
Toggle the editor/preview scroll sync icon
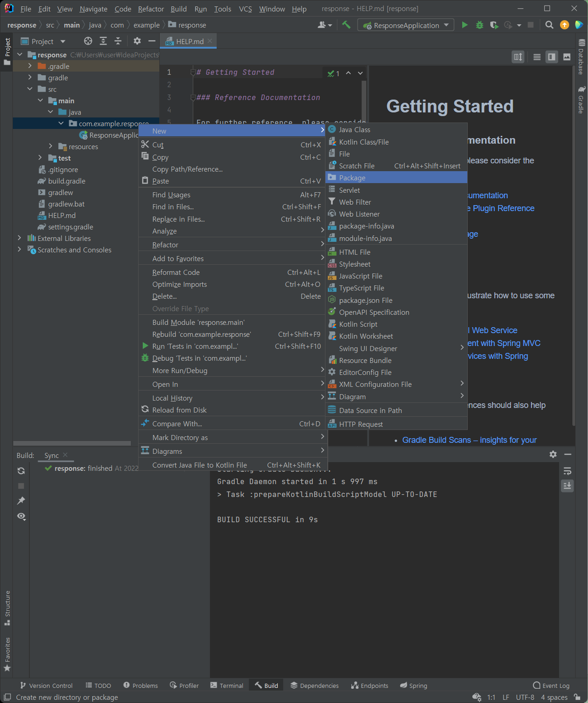pyautogui.click(x=518, y=57)
